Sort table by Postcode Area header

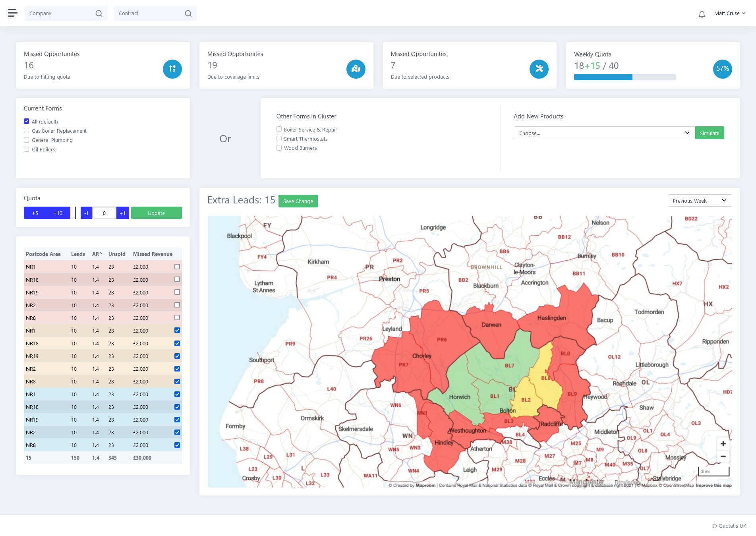[x=43, y=254]
